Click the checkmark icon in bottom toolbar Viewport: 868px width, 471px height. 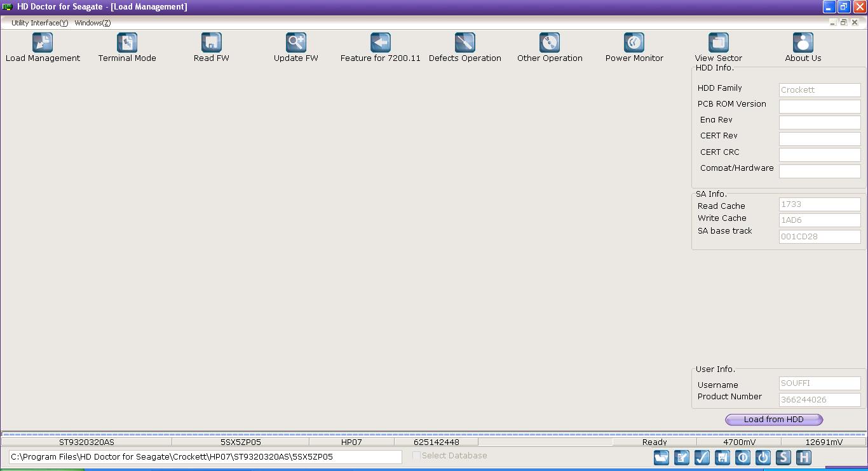[702, 457]
